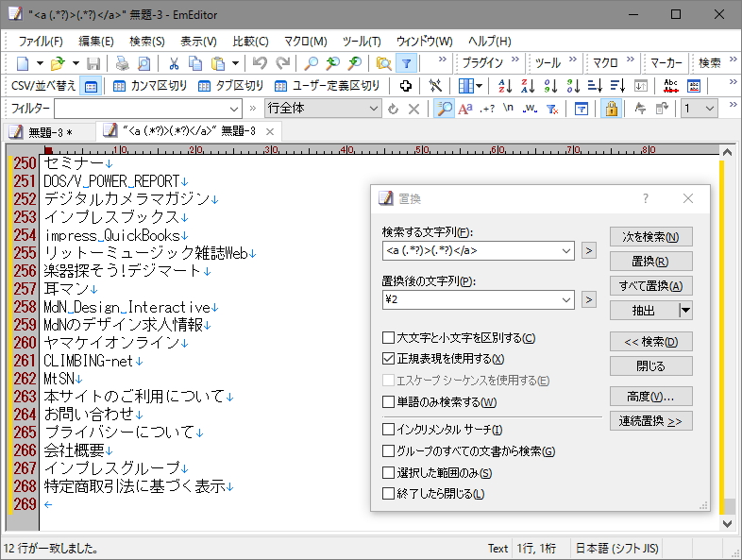Open the 検索(S) menu
The image size is (742, 560).
[x=147, y=42]
